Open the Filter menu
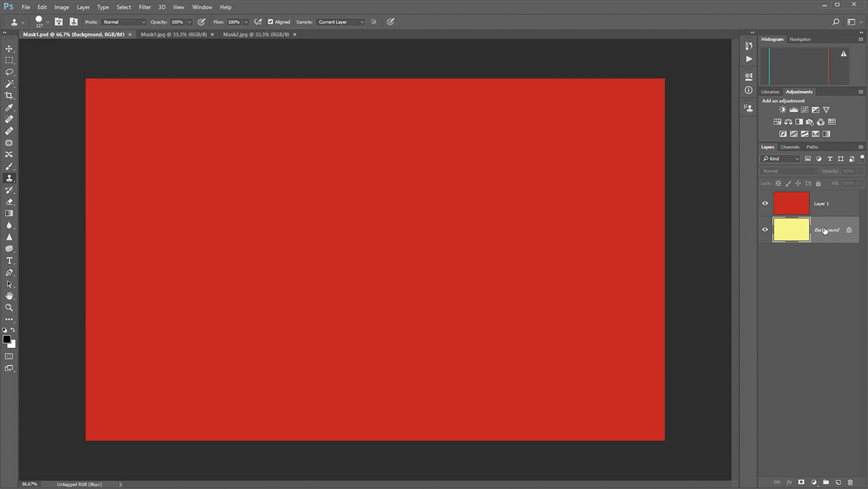This screenshot has height=489, width=868. tap(145, 7)
